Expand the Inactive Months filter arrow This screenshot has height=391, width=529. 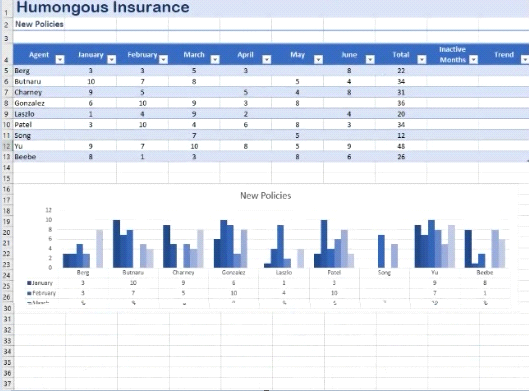[474, 60]
